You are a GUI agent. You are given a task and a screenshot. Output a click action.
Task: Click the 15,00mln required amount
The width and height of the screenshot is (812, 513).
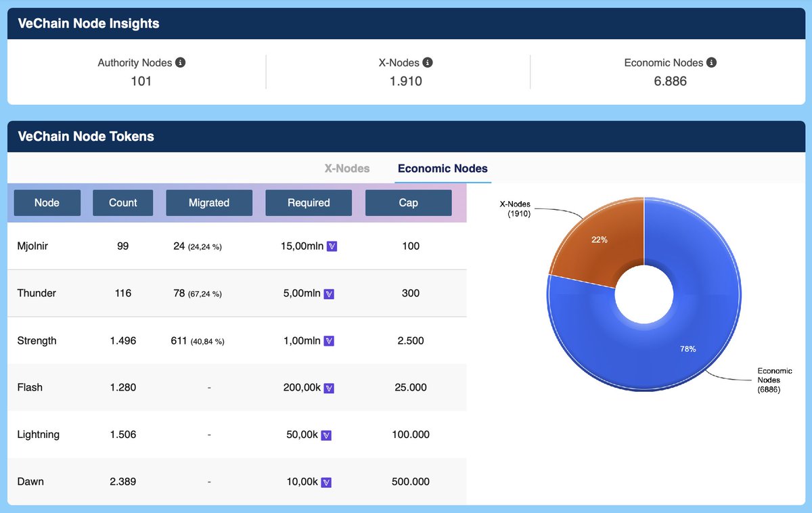click(x=301, y=246)
